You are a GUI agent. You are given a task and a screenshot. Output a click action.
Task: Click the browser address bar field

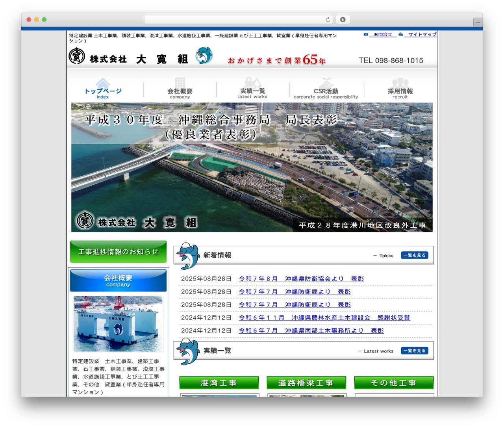pos(239,19)
